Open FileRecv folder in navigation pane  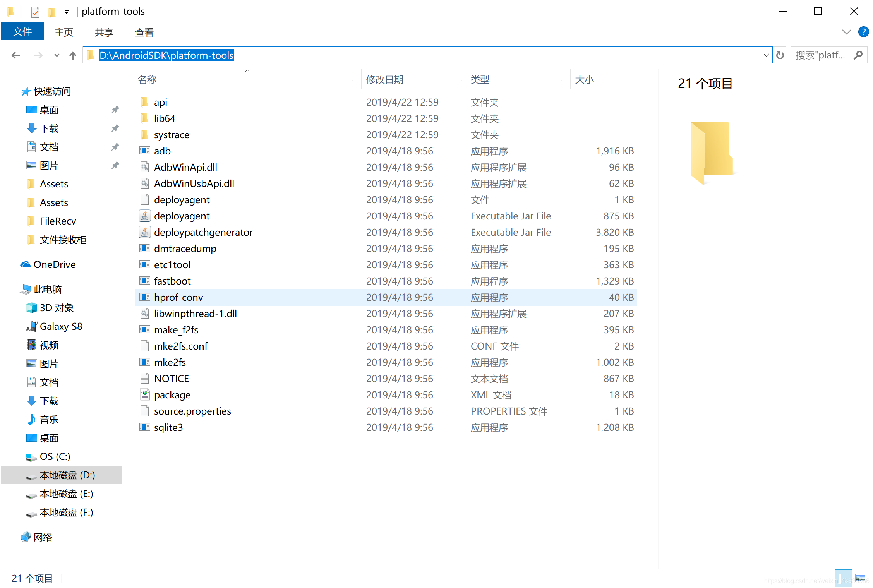pos(58,221)
